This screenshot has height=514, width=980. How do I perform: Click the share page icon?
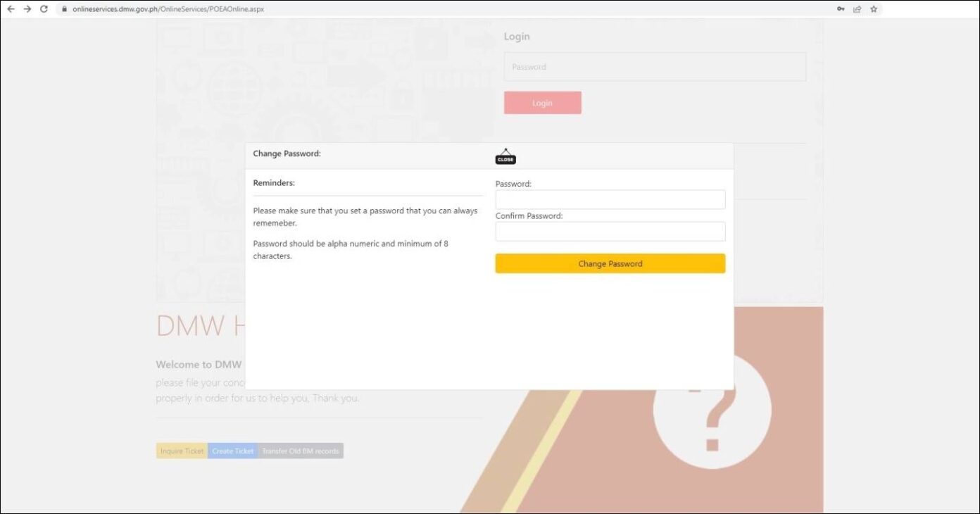tap(857, 9)
